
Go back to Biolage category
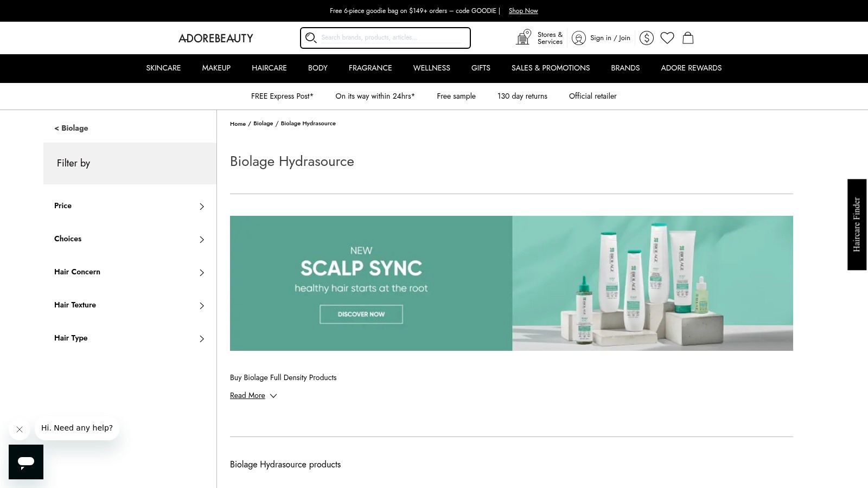coord(71,128)
